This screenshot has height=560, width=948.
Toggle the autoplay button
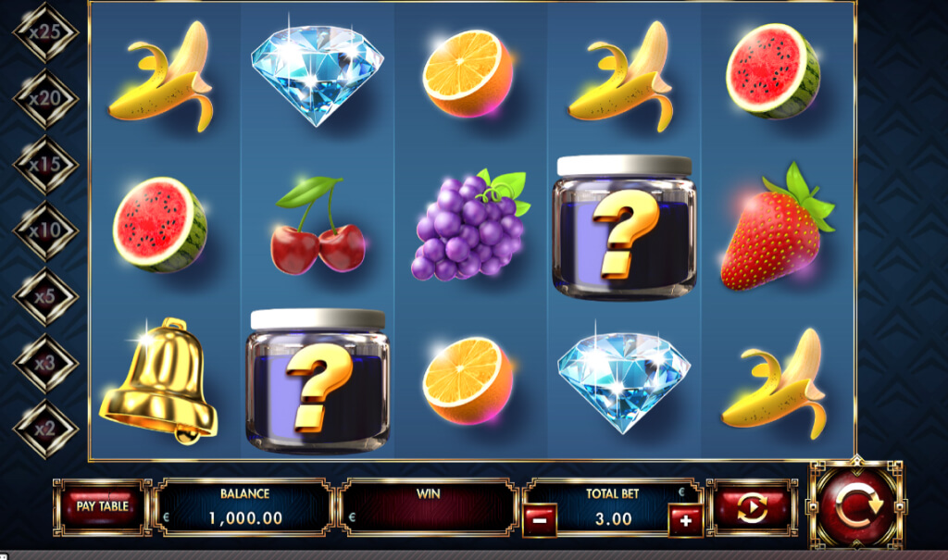tap(752, 507)
